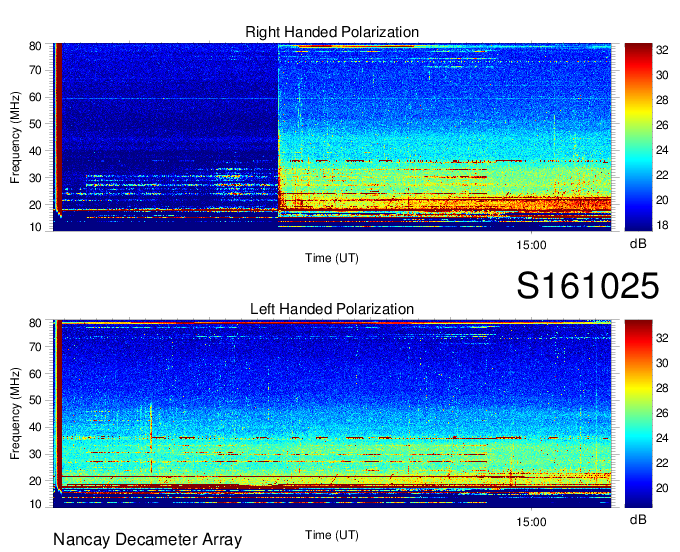Screen dimensions: 680x552
Task: Click the 22 dB label on upper color bar
Action: 662,175
